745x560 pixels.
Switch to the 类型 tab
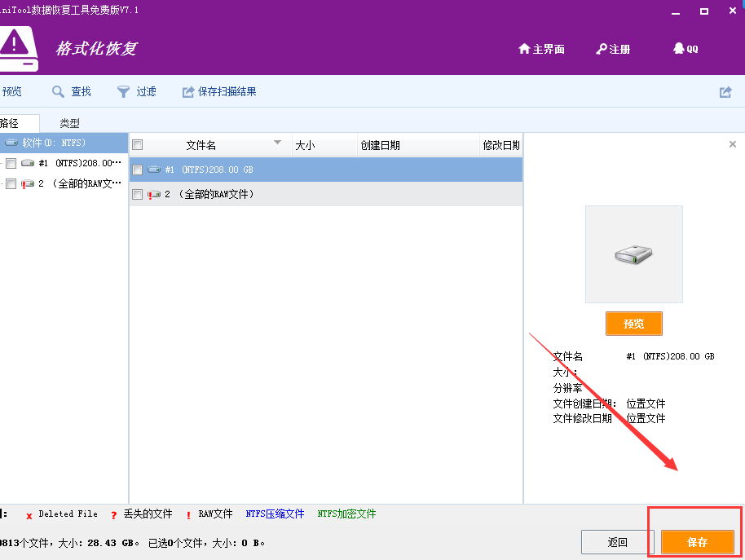click(68, 122)
